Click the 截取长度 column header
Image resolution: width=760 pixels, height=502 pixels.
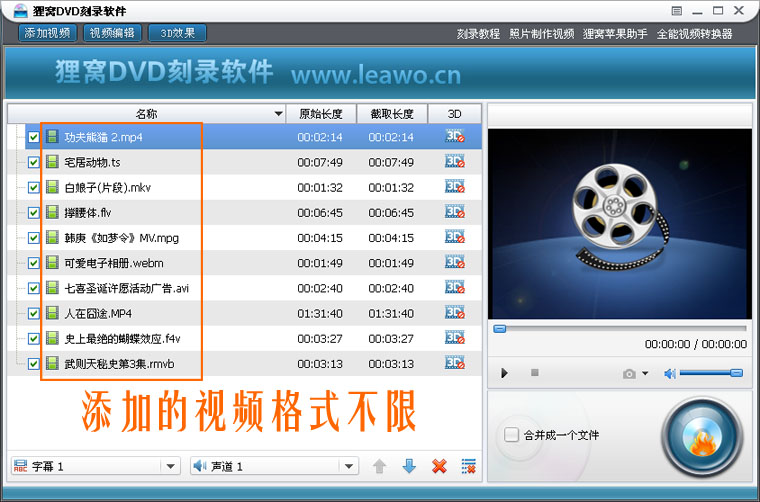[392, 114]
